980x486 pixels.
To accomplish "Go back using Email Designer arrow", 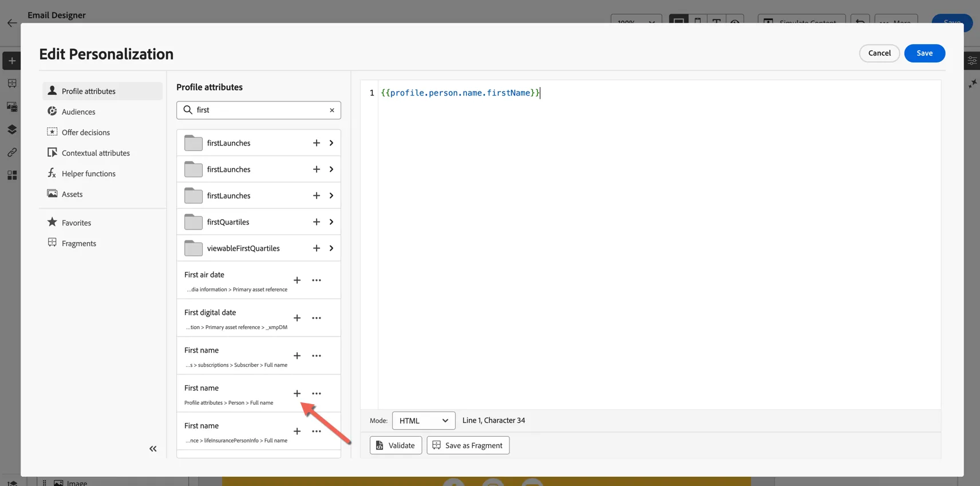I will (x=12, y=23).
